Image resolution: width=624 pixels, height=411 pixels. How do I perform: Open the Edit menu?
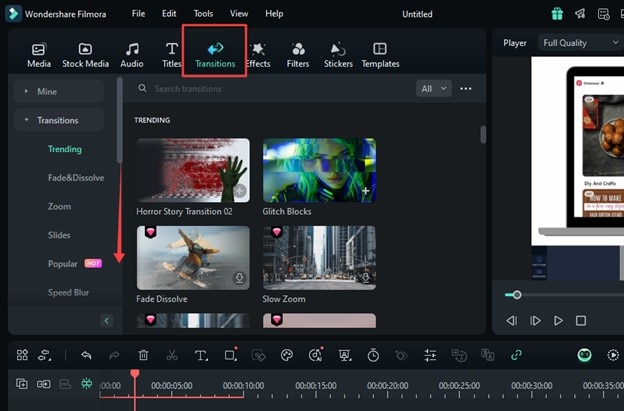pyautogui.click(x=169, y=14)
